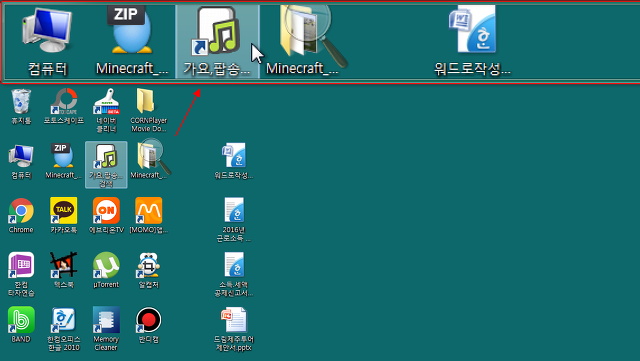The width and height of the screenshot is (640, 361).
Task: Launch the BAND shortcut
Action: click(21, 325)
